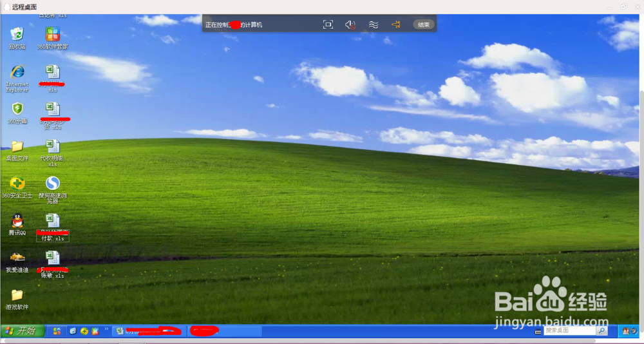The height and width of the screenshot is (344, 644).
Task: Click the round grey tray icon
Action: (x=634, y=331)
